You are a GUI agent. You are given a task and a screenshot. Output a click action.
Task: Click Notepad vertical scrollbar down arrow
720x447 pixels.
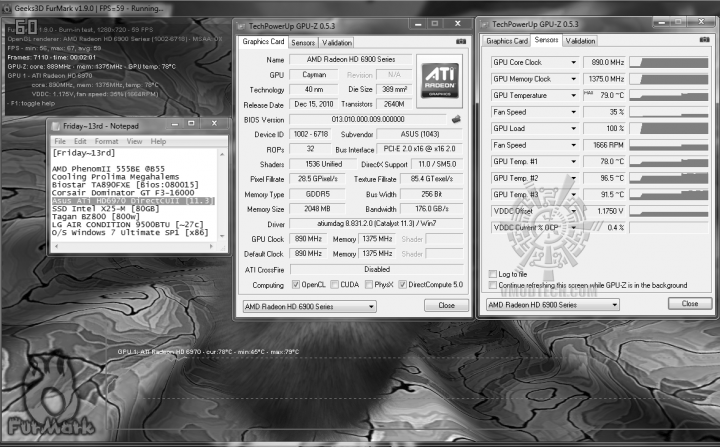[222, 236]
